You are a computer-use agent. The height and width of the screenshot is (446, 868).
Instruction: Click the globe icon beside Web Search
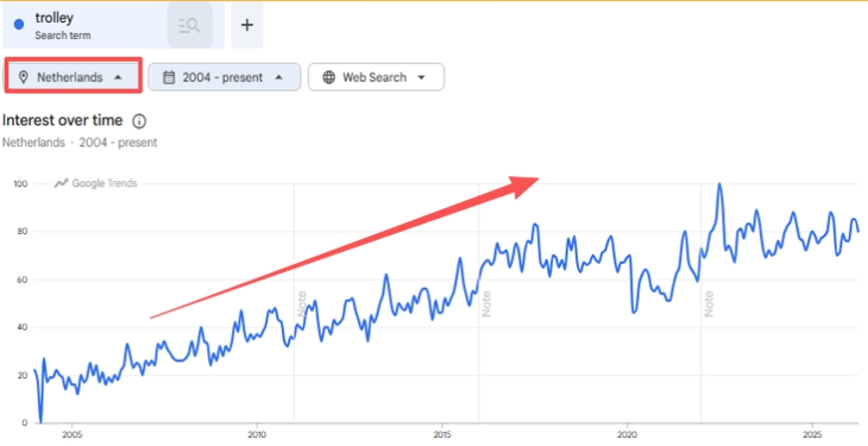pyautogui.click(x=329, y=78)
